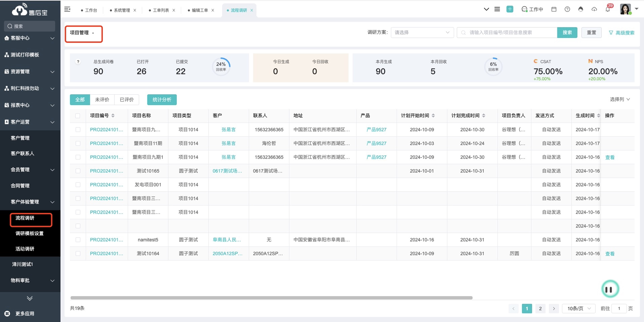Open the help question-mark icon in top bar
The width and height of the screenshot is (644, 322).
click(567, 9)
